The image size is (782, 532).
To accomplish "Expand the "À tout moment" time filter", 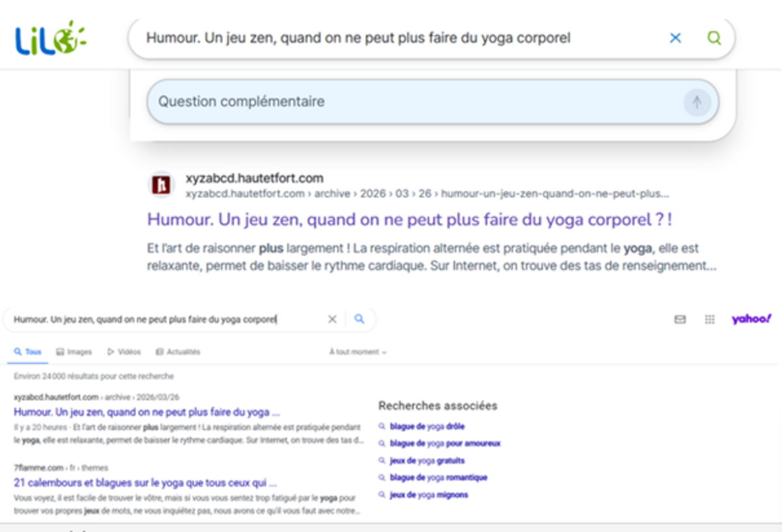I will (x=358, y=352).
